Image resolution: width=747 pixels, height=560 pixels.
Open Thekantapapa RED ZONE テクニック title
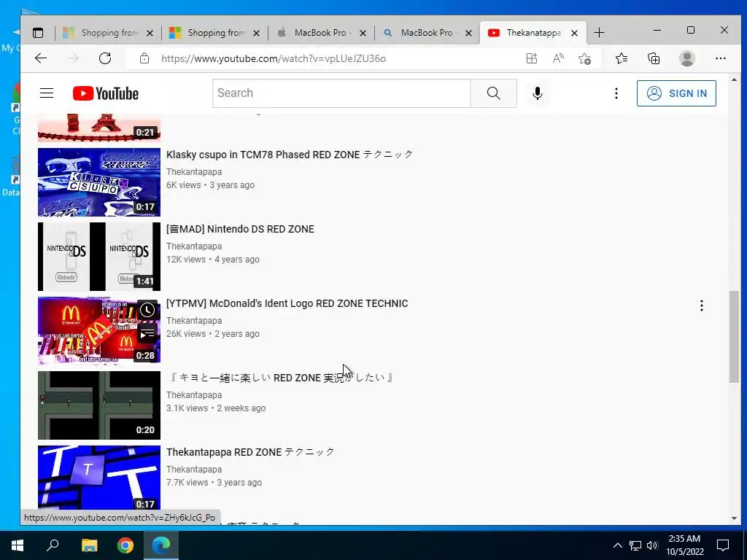(x=250, y=452)
